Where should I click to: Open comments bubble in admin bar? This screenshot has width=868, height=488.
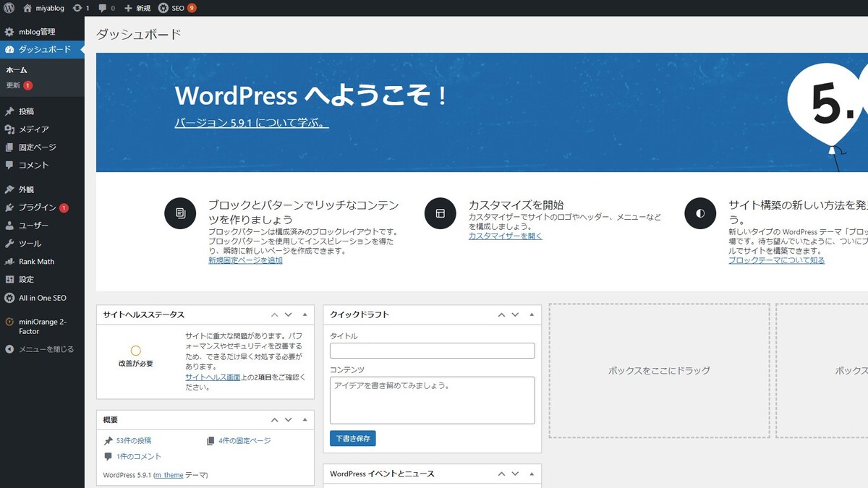(x=102, y=8)
